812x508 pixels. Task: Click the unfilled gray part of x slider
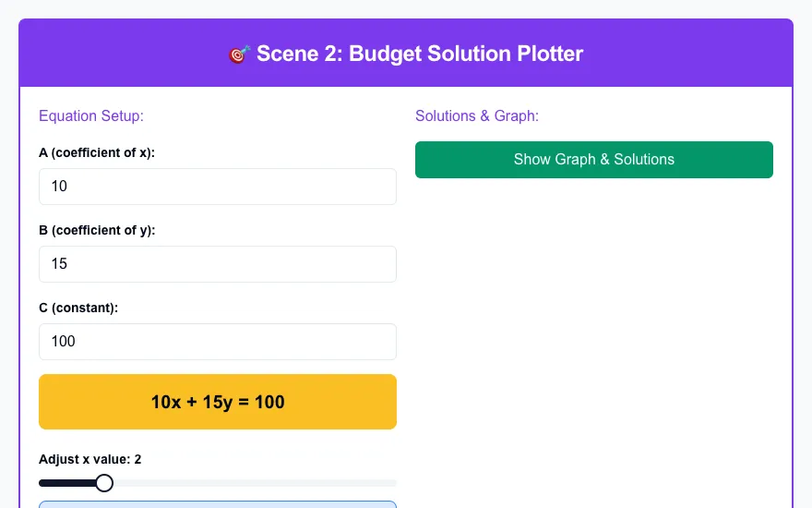click(x=255, y=483)
